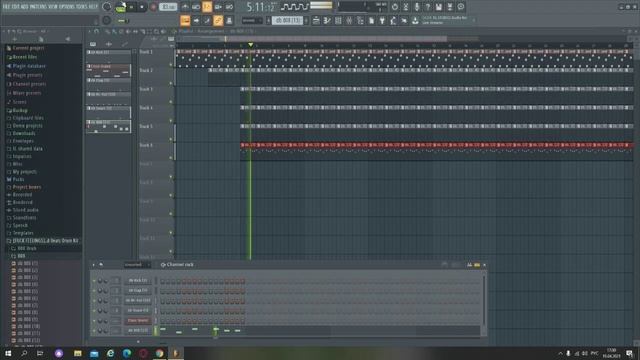Click the one-click audio recording microphone icon
The image size is (640, 360).
pyautogui.click(x=416, y=7)
